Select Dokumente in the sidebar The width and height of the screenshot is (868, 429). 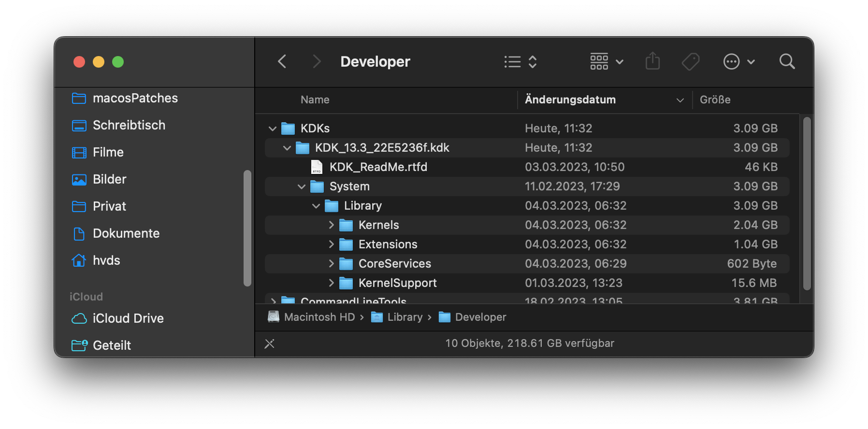[x=126, y=233]
